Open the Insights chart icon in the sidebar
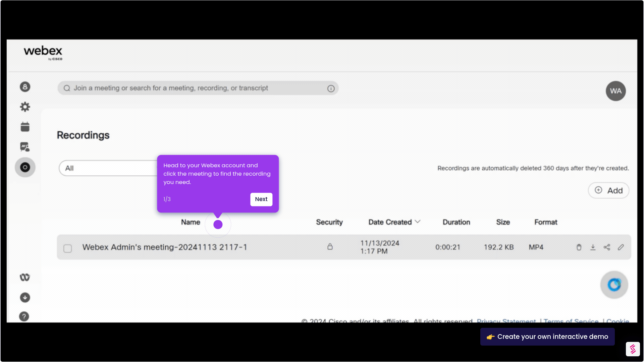 [25, 147]
